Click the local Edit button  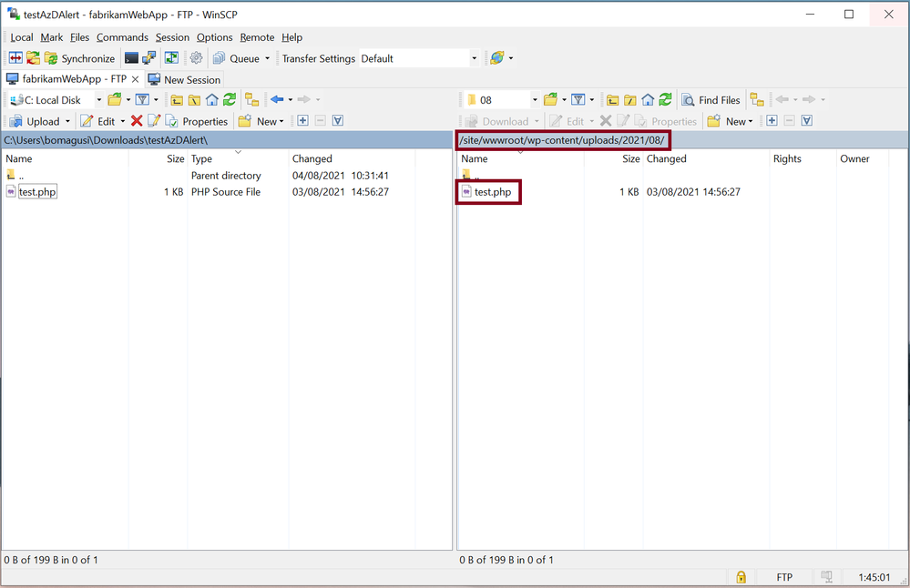pos(97,121)
